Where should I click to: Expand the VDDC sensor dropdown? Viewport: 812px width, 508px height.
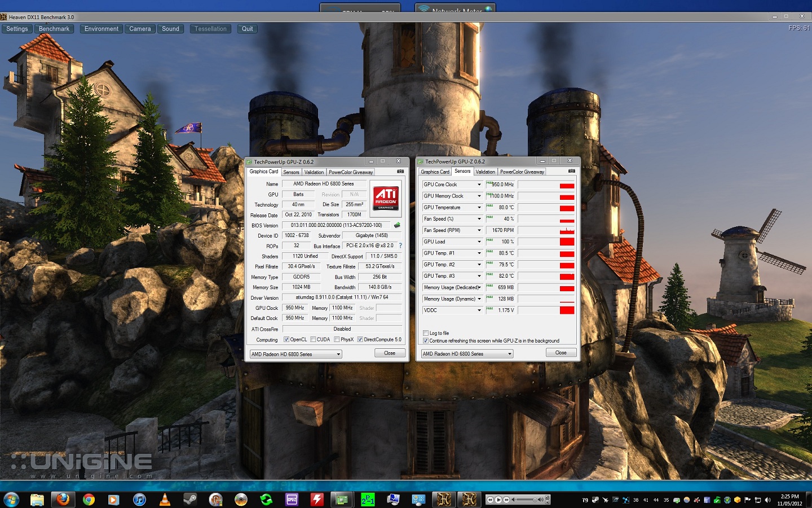[479, 310]
